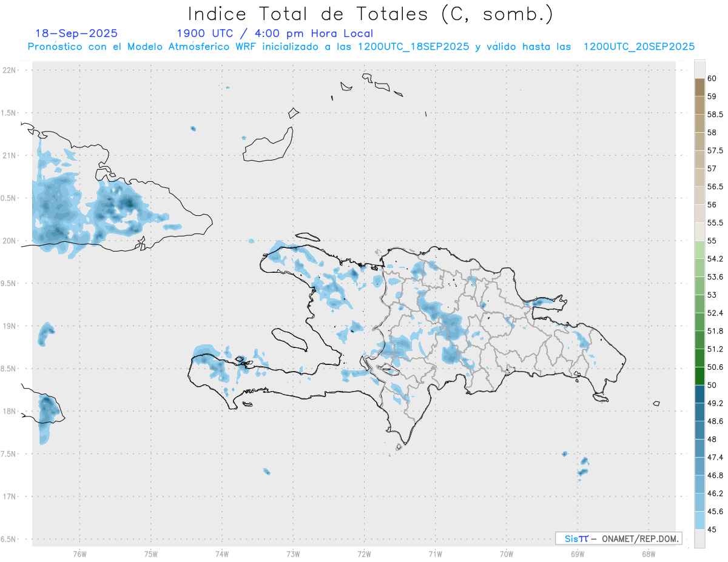The height and width of the screenshot is (562, 728).
Task: Pick the brown swatch between 59 and 60
Action: (699, 87)
